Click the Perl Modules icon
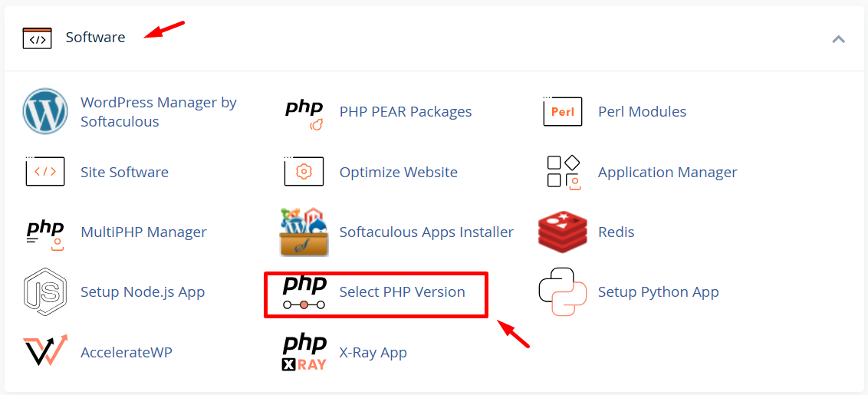Viewport: 868px width, 395px height. [563, 112]
